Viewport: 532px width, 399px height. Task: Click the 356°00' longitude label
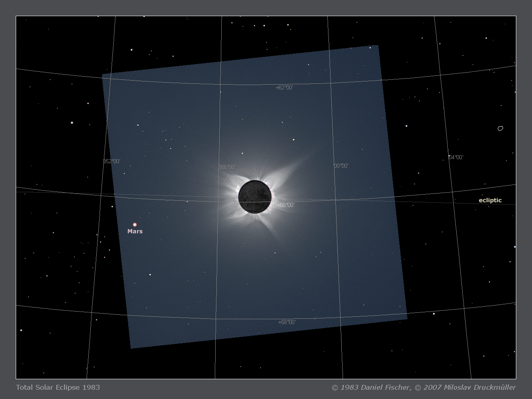tap(227, 167)
